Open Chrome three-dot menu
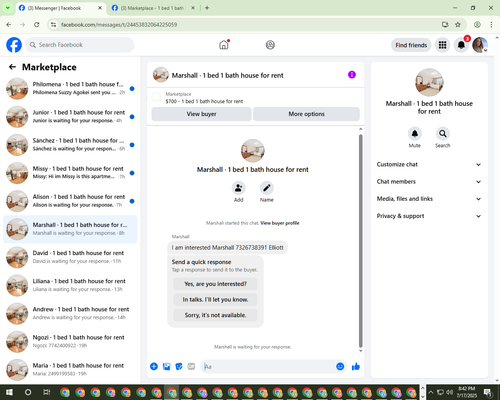The height and width of the screenshot is (400, 500). [x=491, y=24]
